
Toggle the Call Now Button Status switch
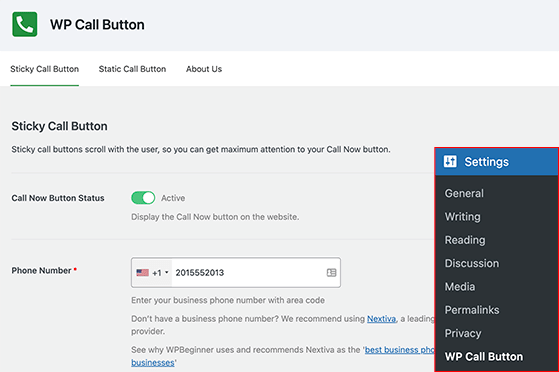[143, 198]
